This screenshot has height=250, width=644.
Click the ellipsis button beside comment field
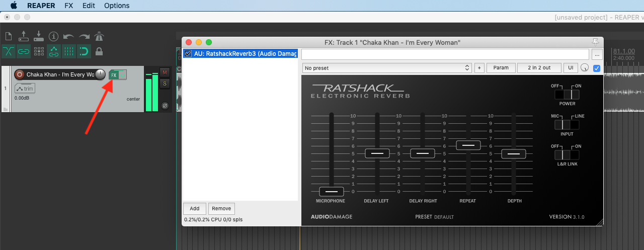point(597,54)
